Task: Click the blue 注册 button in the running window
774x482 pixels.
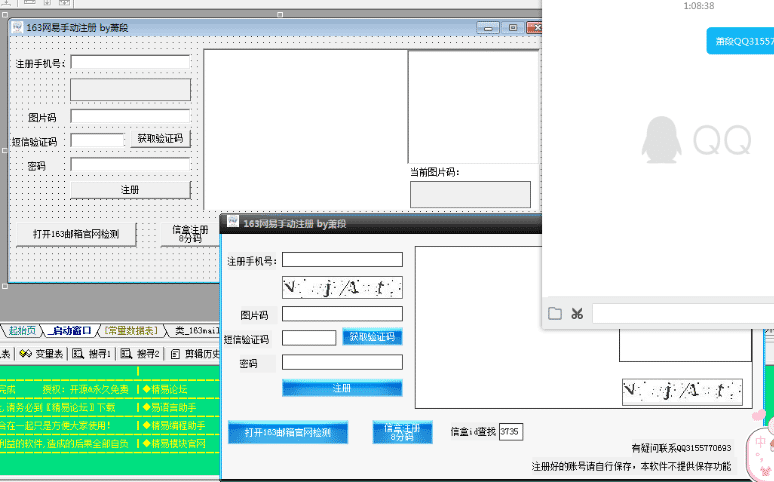Action: [x=342, y=388]
